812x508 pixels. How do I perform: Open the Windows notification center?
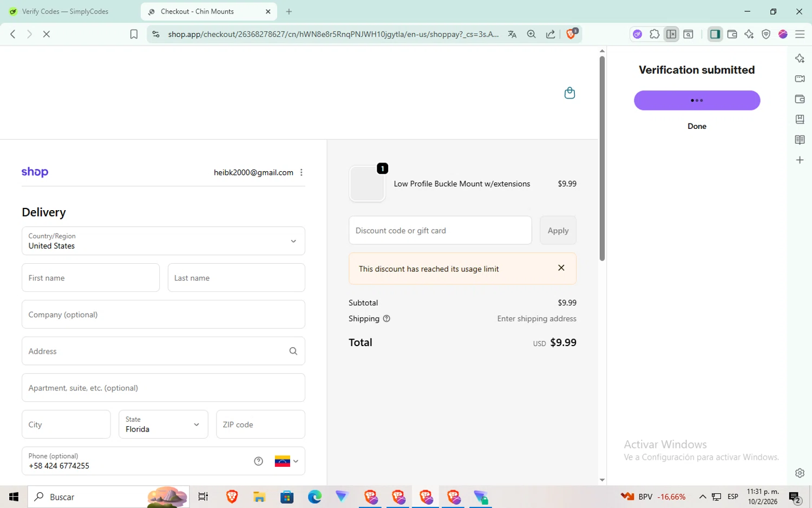pos(795,497)
